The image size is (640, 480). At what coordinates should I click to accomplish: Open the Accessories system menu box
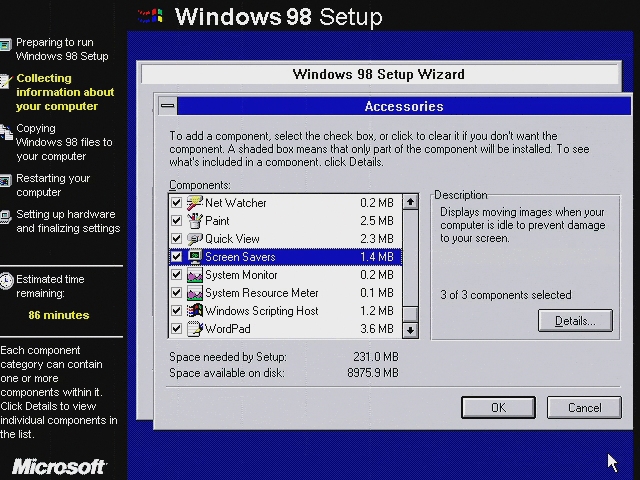pos(168,106)
